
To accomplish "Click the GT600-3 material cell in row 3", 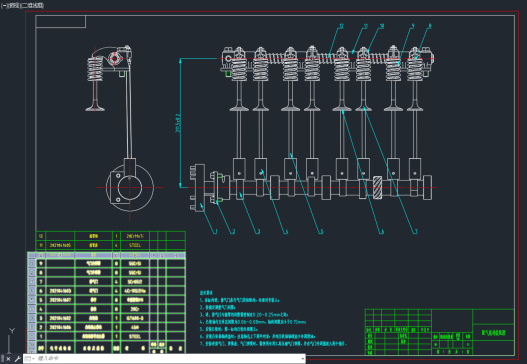I will click(x=135, y=318).
